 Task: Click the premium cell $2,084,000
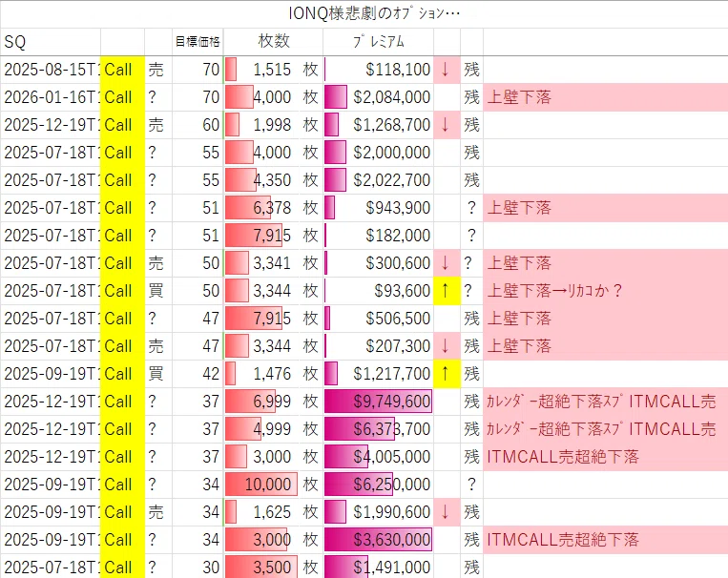coord(379,97)
